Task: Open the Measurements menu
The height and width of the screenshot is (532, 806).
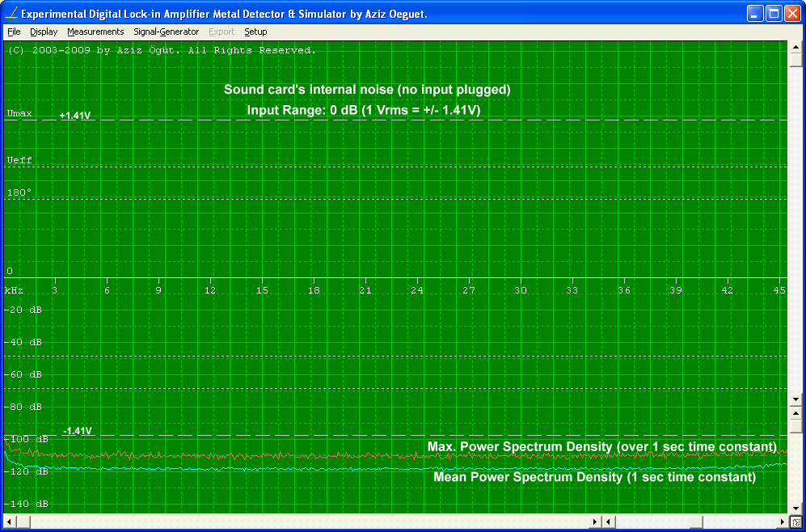Action: point(95,32)
